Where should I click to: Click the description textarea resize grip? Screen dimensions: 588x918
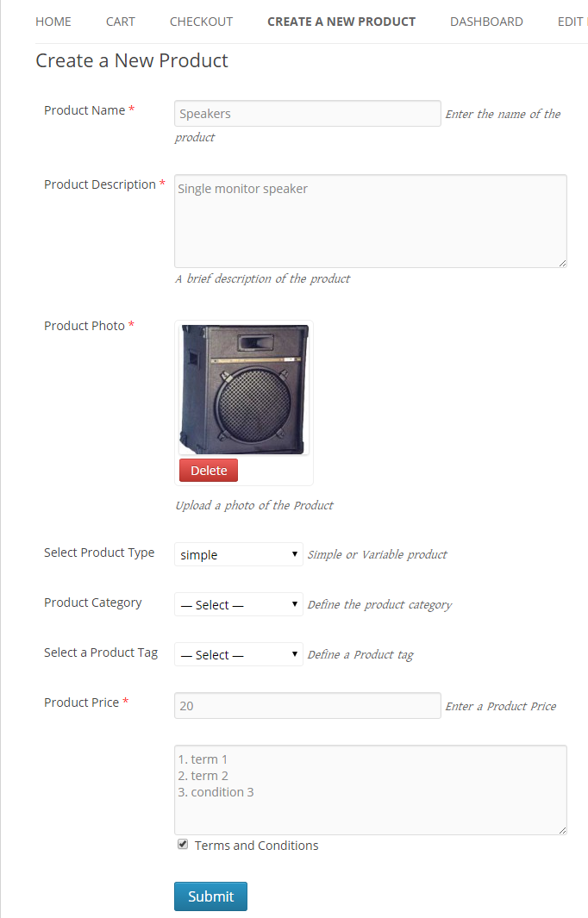(563, 263)
